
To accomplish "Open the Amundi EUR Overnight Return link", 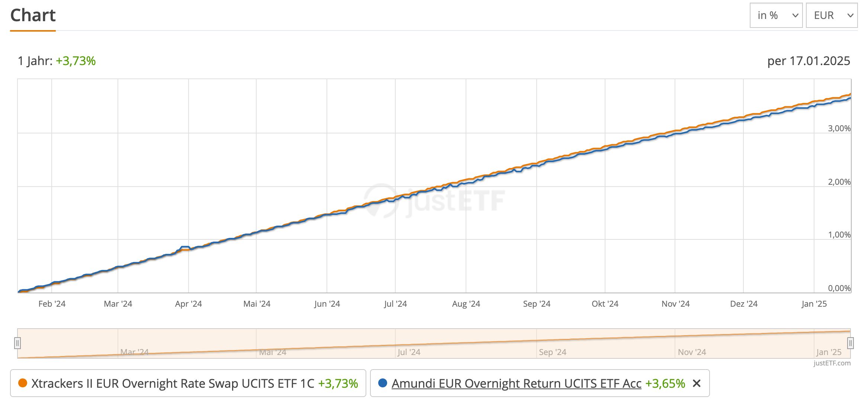I will (x=516, y=383).
